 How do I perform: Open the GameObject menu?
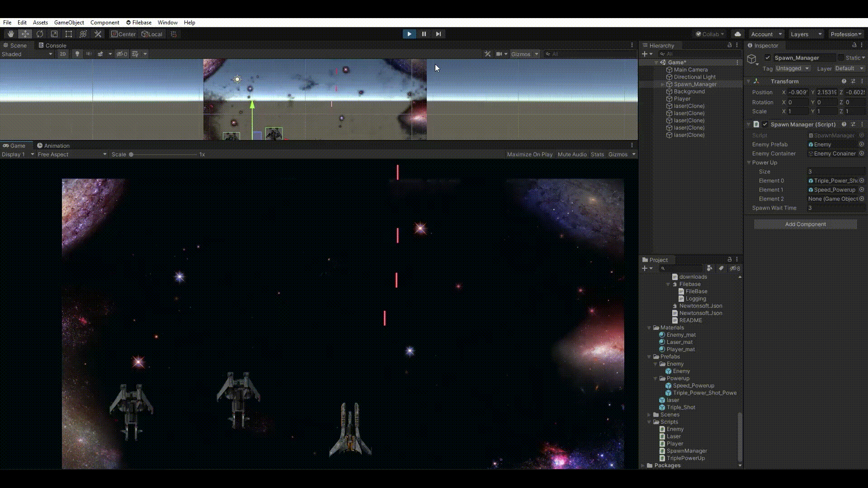coord(69,22)
